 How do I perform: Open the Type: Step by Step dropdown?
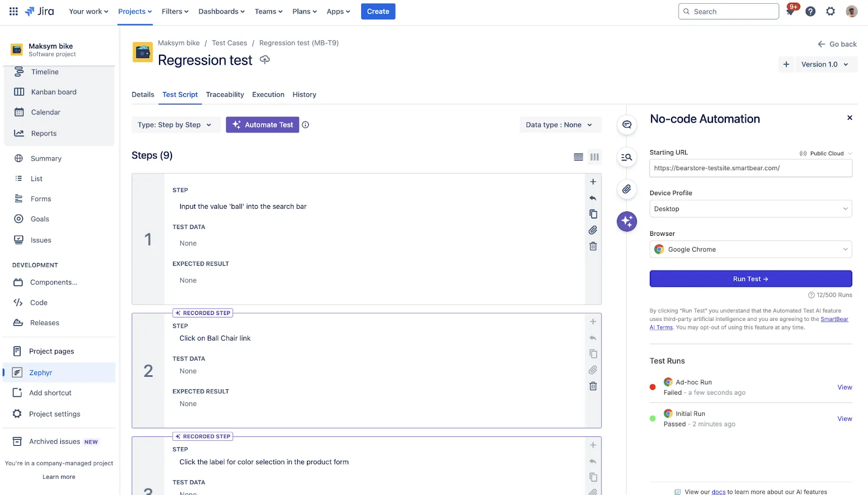coord(175,125)
